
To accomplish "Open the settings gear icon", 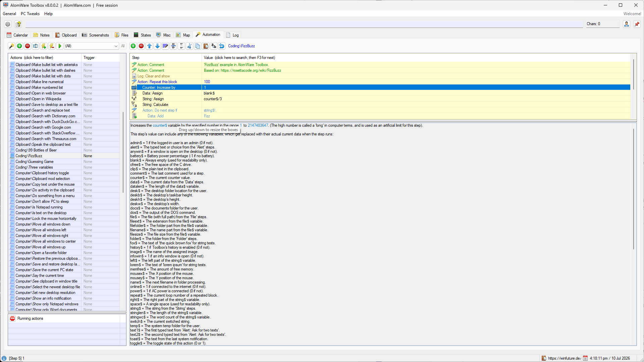I will pyautogui.click(x=8, y=24).
